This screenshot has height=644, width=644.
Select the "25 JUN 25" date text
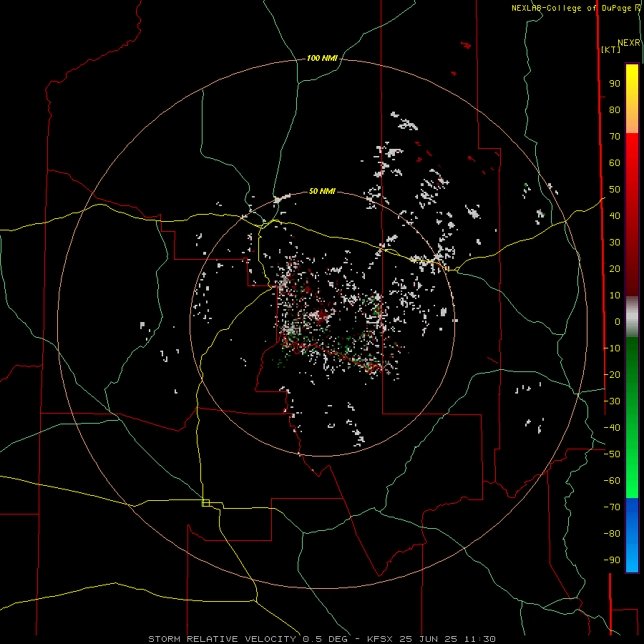click(x=429, y=639)
